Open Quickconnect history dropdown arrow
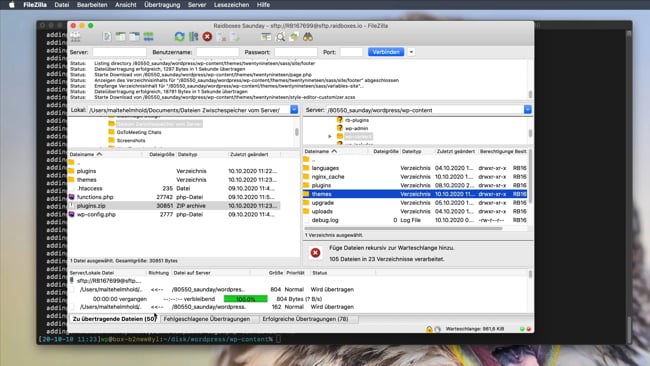Screen dimensions: 650x366 411,52
